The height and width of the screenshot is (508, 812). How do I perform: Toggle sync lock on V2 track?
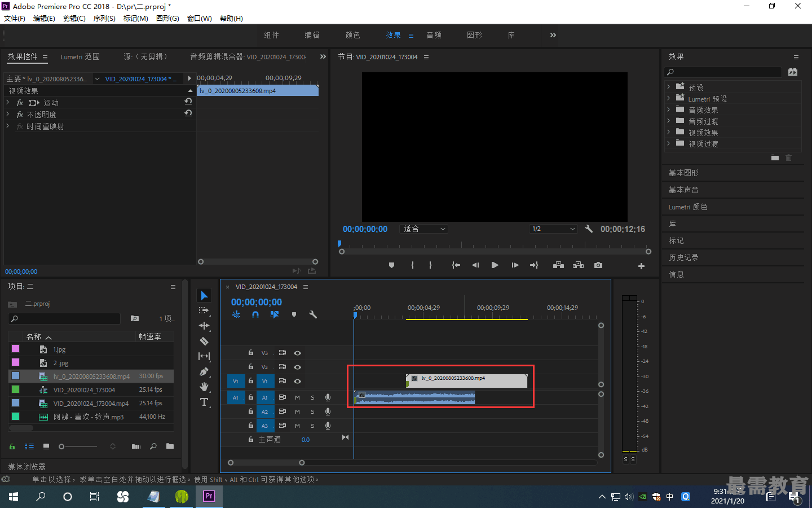(x=283, y=367)
